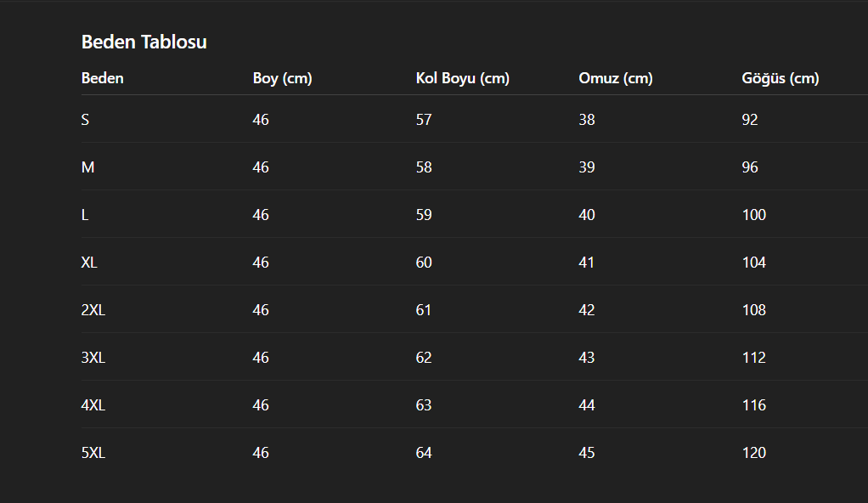This screenshot has height=503, width=868.
Task: Select the 2XL size row label
Action: pyautogui.click(x=93, y=310)
